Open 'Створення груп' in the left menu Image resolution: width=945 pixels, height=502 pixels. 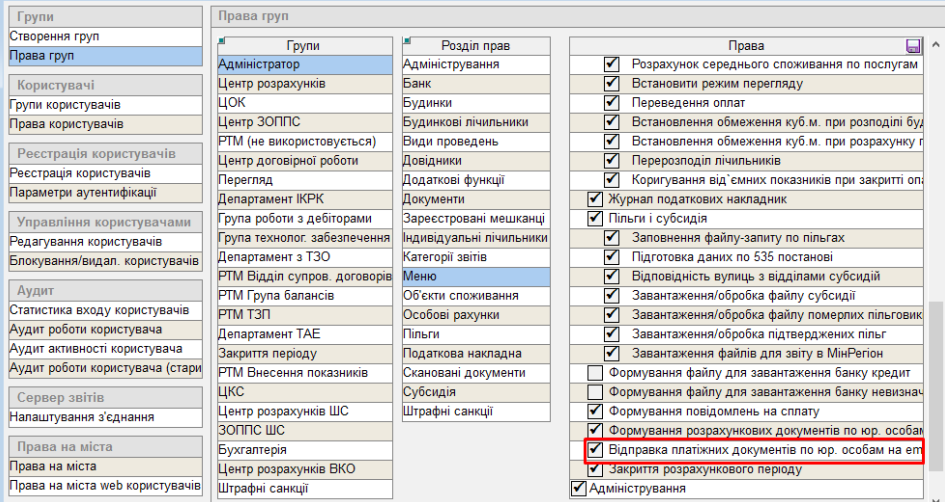(54, 37)
